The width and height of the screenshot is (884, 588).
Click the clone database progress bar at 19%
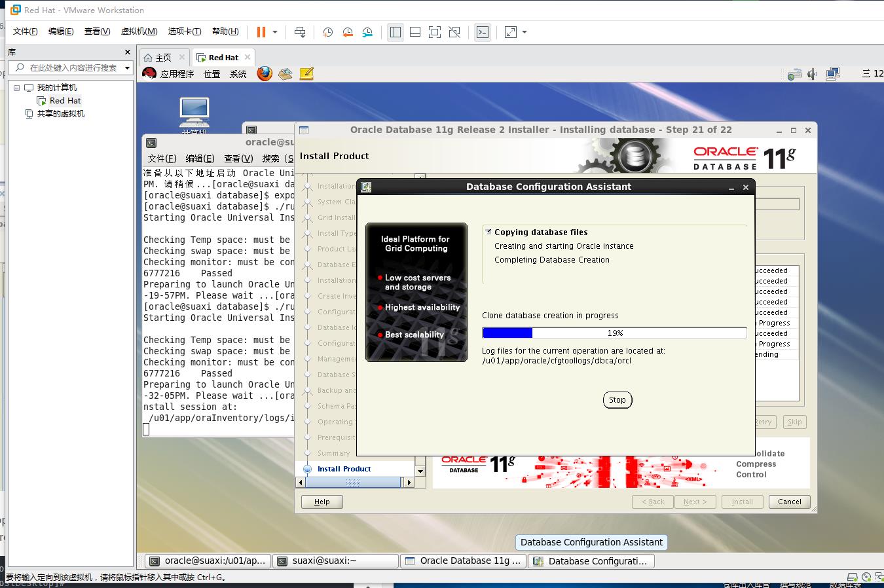click(x=614, y=333)
